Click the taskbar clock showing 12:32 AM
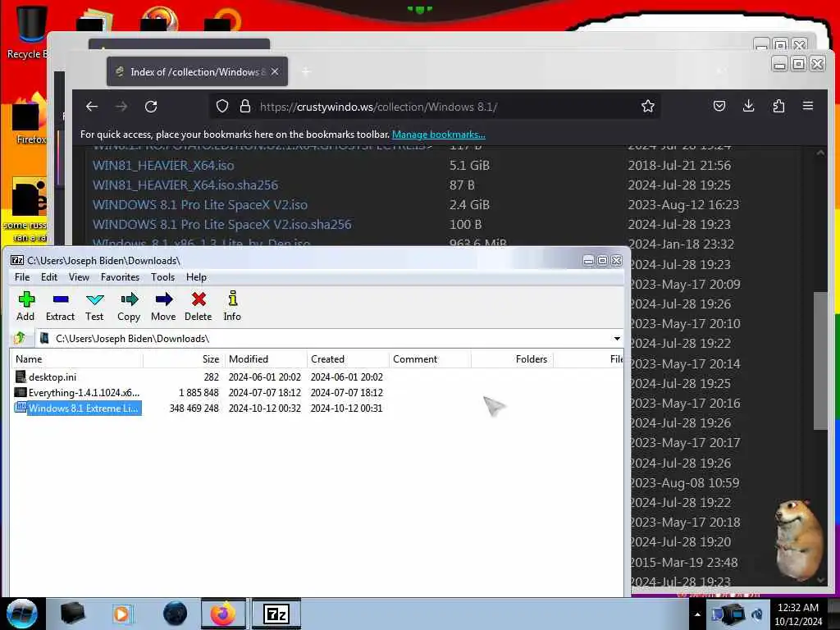 click(797, 614)
